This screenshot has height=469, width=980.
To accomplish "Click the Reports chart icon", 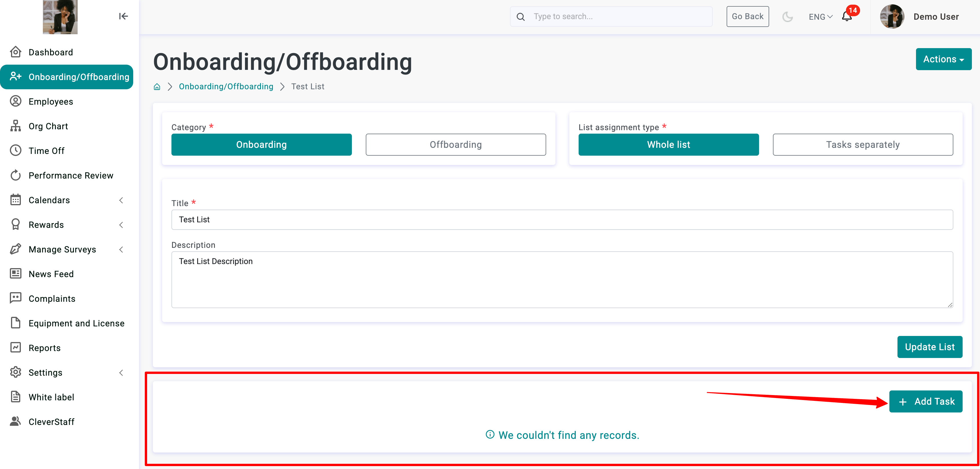I will tap(16, 348).
